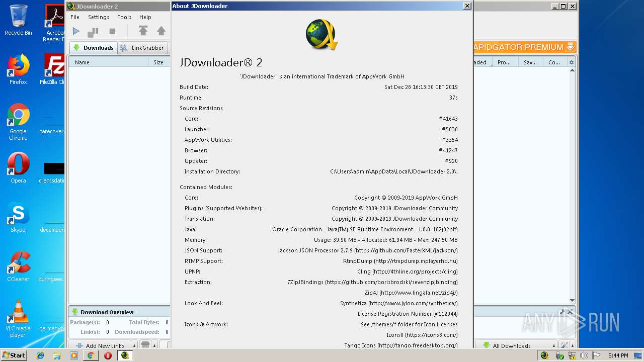Viewport: 644px width, 362px height.
Task: Sort by Size column header
Action: 159,62
